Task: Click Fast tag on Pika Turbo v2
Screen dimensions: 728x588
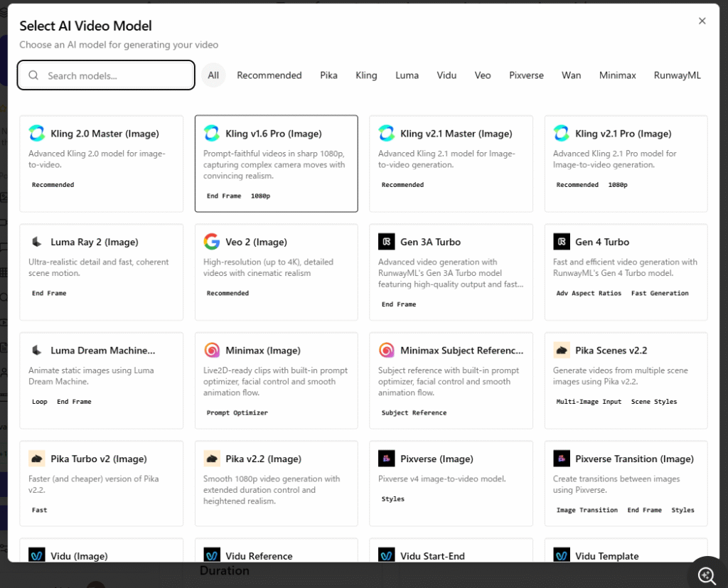Action: point(40,510)
